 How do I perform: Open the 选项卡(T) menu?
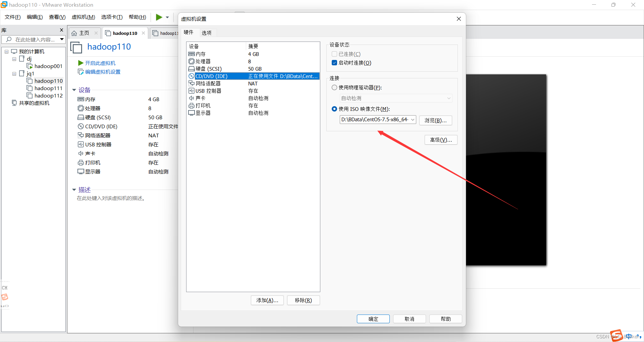point(112,17)
